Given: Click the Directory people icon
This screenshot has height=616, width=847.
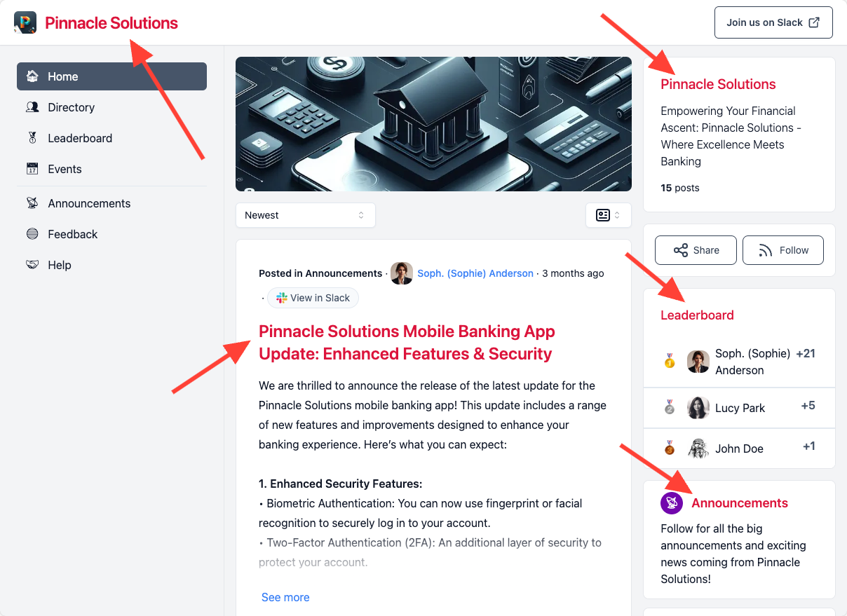Looking at the screenshot, I should pyautogui.click(x=32, y=107).
